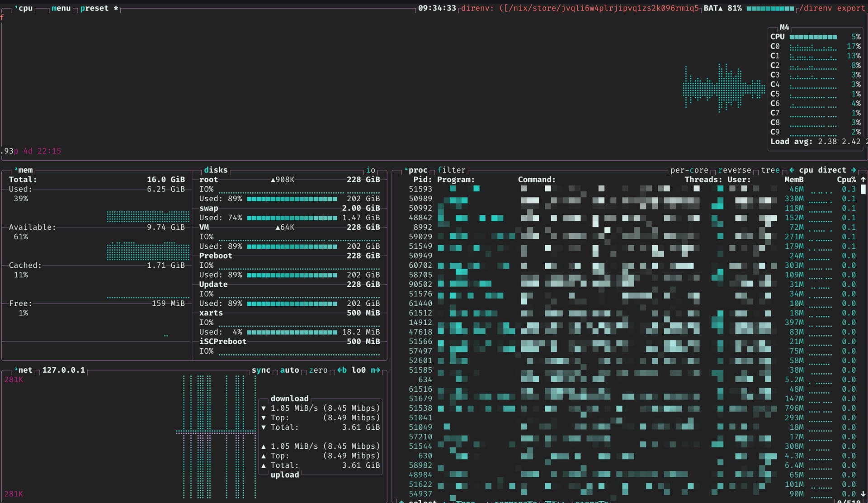Click the battery level meter bar
Screen dimensions: 868x503
[770, 8]
